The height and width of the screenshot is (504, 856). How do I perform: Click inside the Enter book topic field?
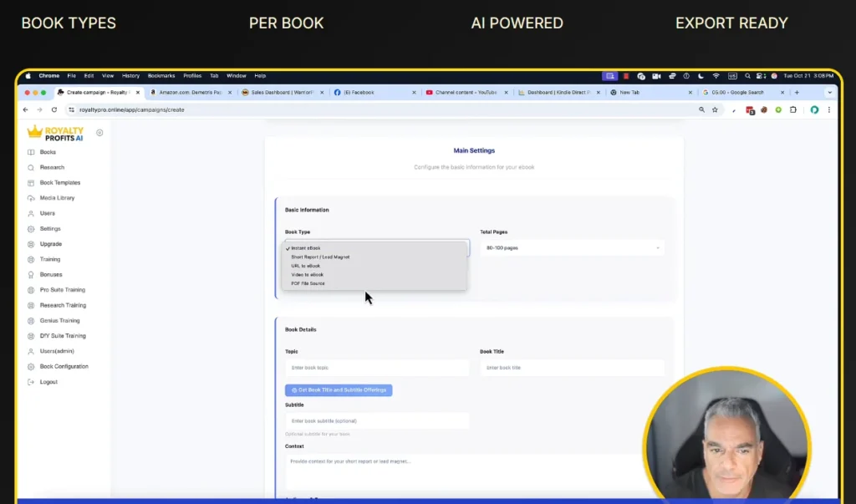click(x=376, y=367)
